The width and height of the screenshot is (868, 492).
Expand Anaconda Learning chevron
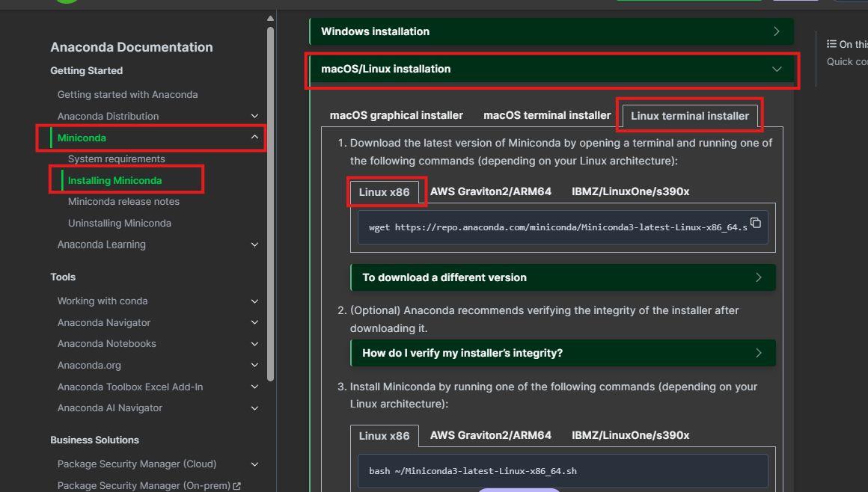tap(254, 245)
